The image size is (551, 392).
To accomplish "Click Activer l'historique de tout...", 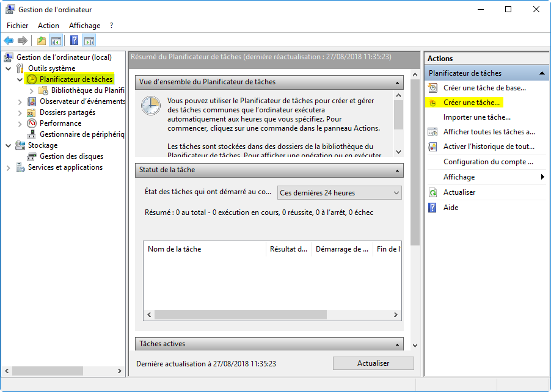I will [x=489, y=147].
